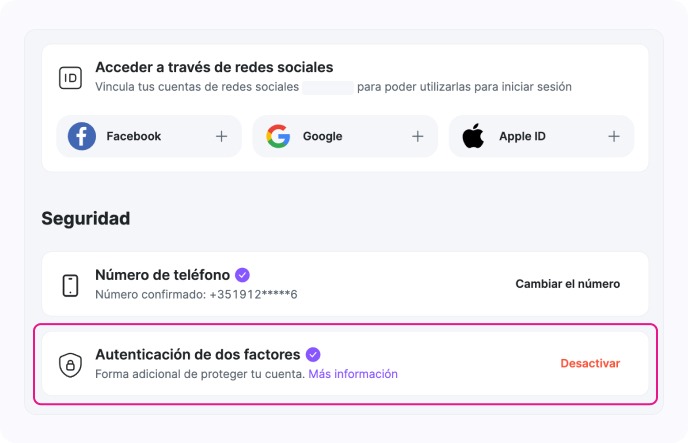This screenshot has width=688, height=443.
Task: Select the Facebook account linking button
Action: [149, 136]
